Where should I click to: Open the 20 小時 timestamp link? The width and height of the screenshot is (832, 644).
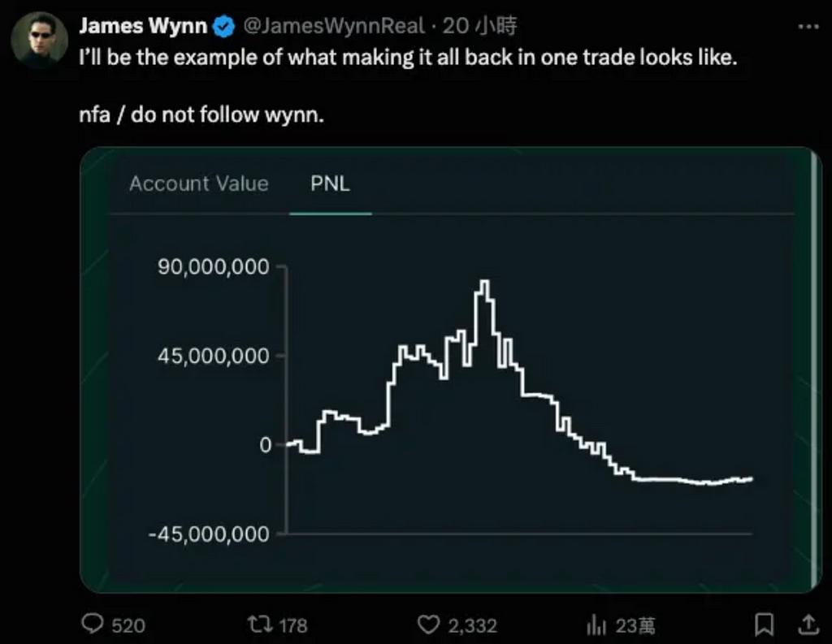(479, 25)
